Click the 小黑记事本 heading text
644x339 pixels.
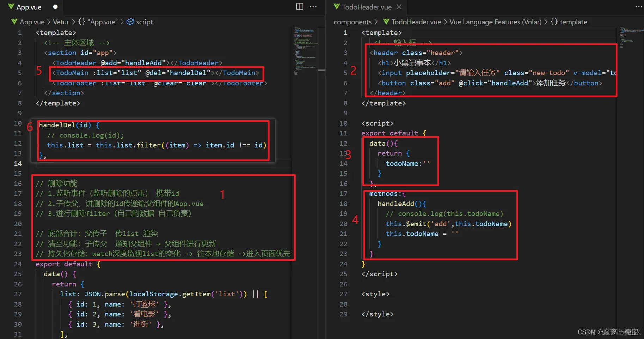(x=412, y=63)
